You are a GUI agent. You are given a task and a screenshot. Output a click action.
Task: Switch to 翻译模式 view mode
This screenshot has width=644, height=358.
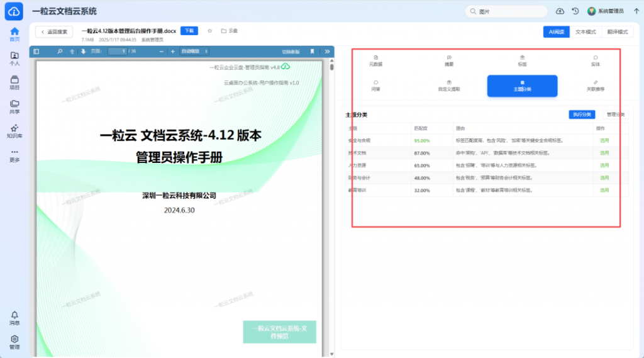617,31
